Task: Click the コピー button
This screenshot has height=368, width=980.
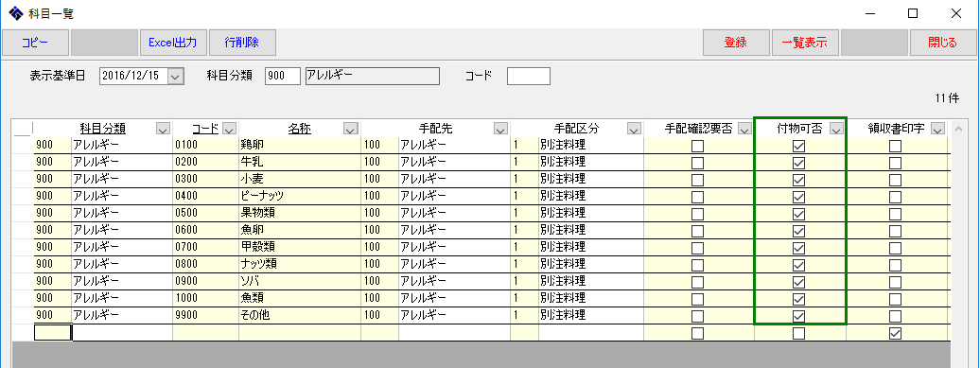Action: click(35, 43)
